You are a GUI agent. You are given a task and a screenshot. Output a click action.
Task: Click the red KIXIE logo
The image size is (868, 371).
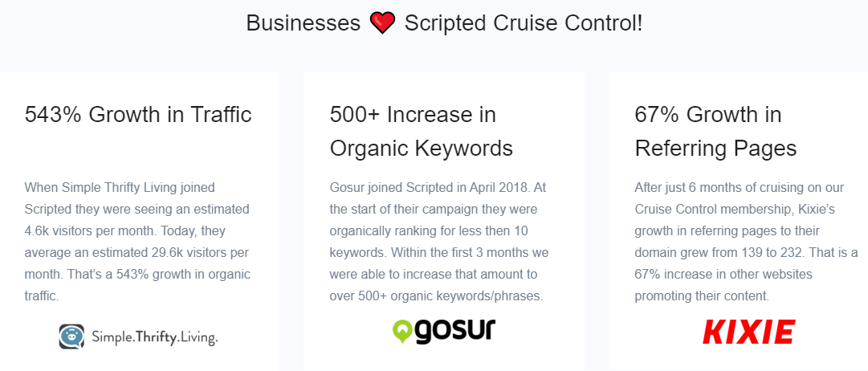tap(748, 332)
